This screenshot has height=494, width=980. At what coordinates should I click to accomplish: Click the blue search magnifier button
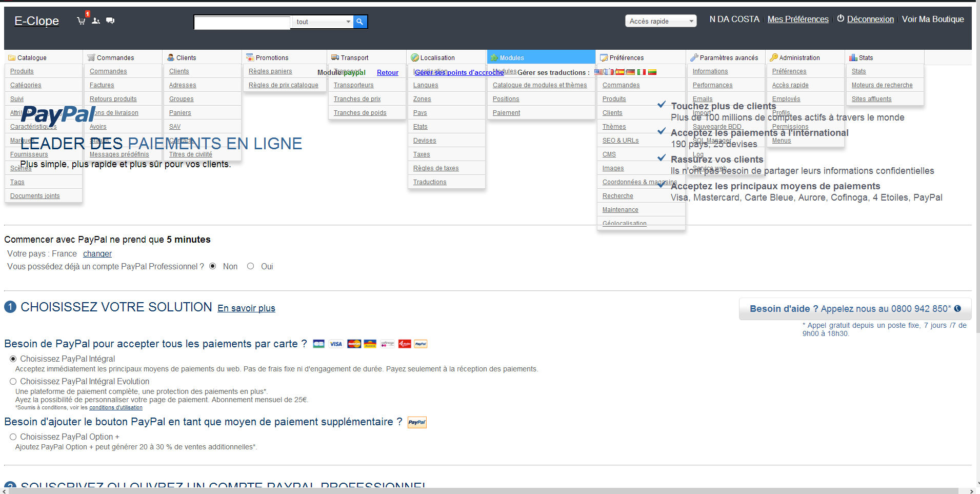click(360, 22)
